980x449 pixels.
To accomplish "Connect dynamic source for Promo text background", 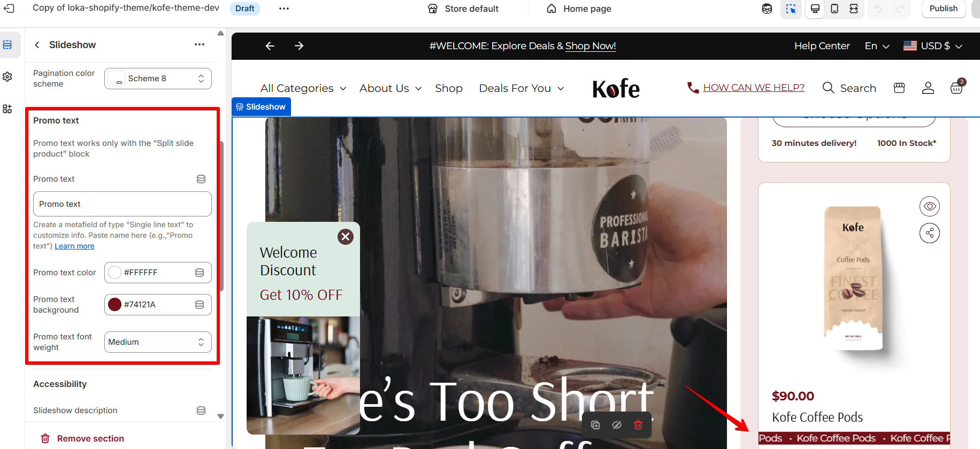I will coord(200,305).
